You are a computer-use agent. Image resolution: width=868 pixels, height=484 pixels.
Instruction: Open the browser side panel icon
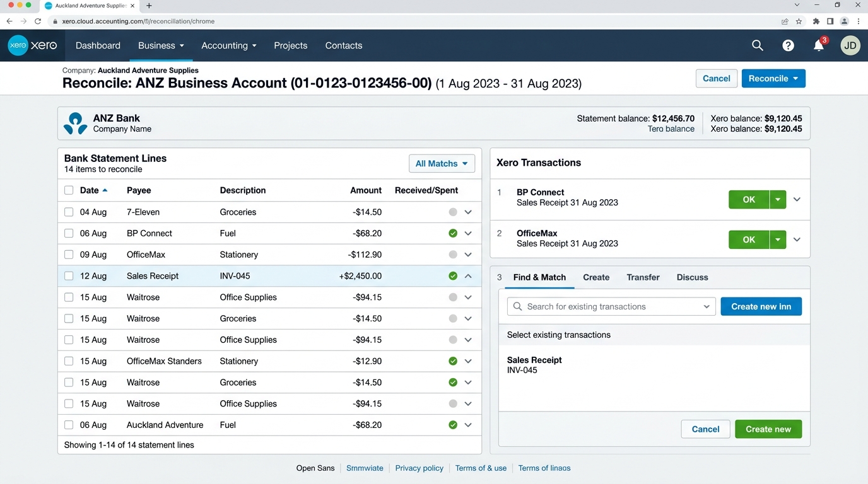(830, 21)
